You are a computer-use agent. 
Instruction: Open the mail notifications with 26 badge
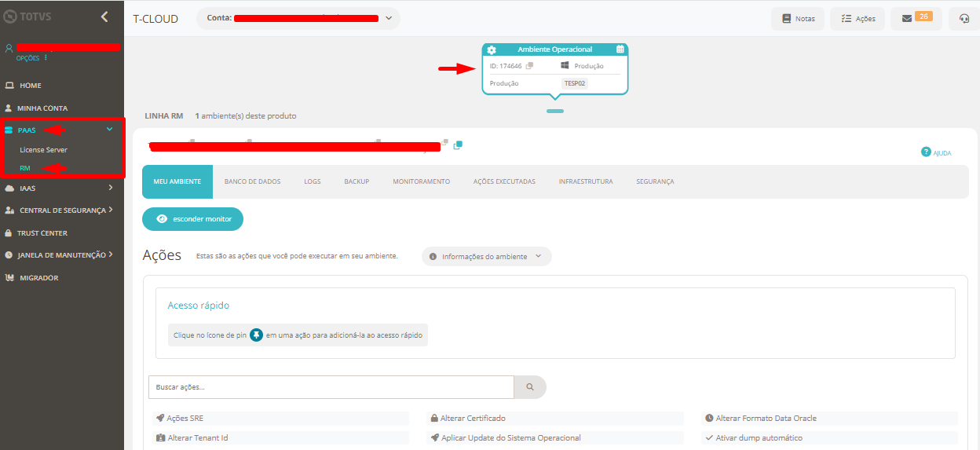coord(916,18)
